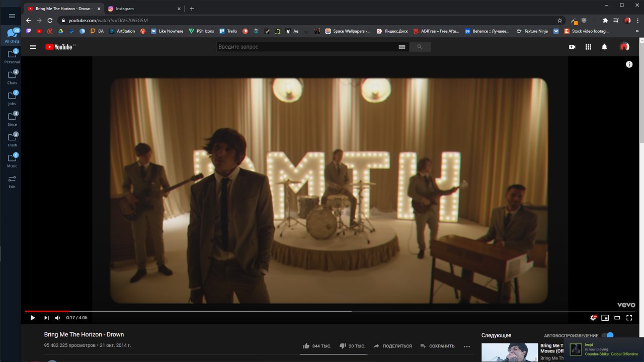
Task: Open the YouTube guide hamburger menu
Action: tap(33, 47)
